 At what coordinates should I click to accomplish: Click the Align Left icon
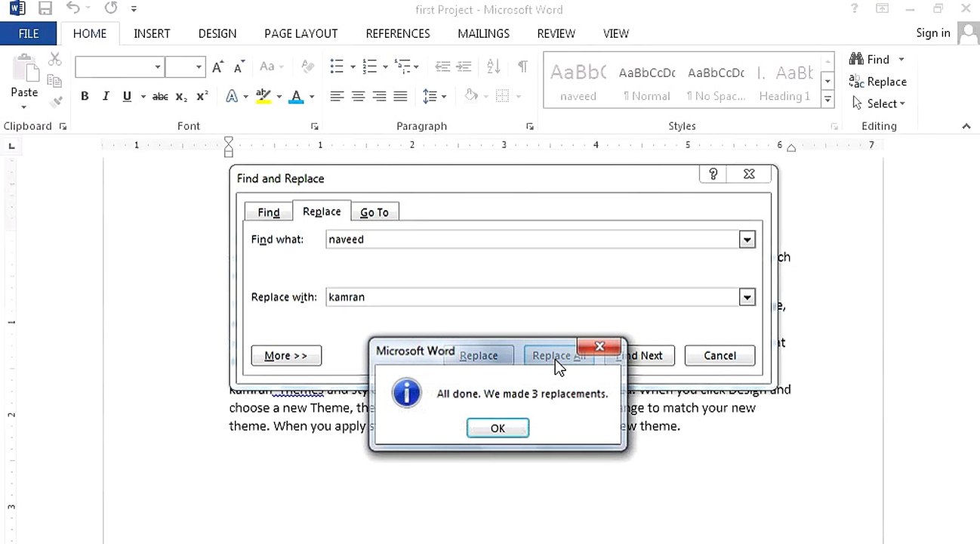(337, 96)
